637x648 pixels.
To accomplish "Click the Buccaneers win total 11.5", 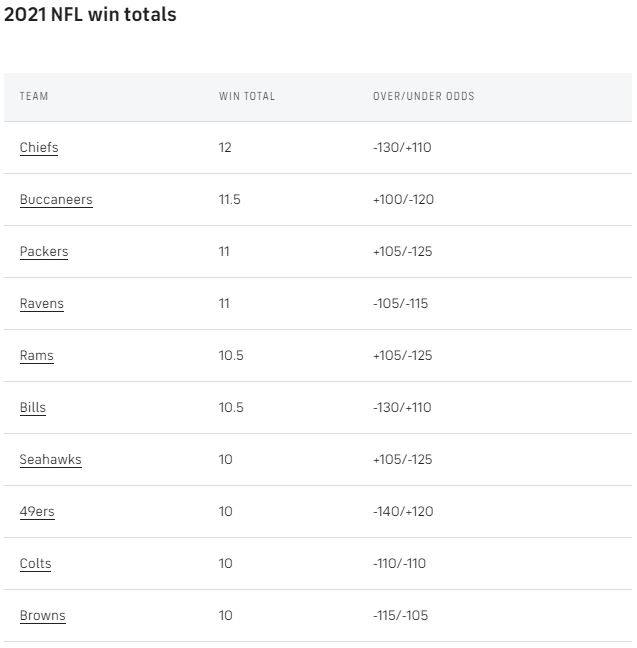I will (230, 200).
